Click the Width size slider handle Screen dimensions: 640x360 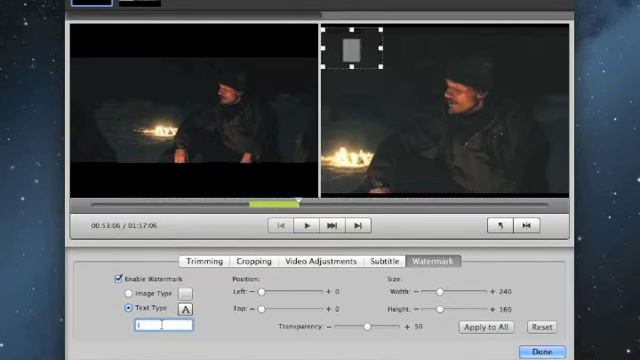[440, 291]
